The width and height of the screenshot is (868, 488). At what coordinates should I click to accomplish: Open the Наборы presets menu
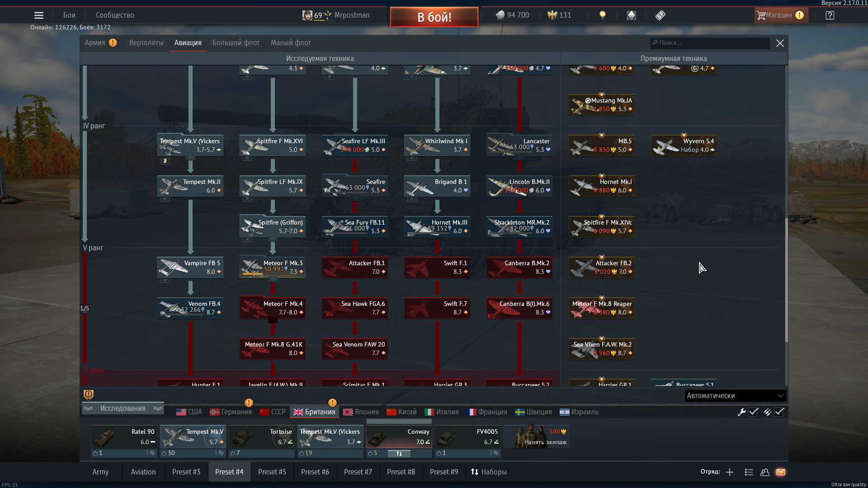489,472
